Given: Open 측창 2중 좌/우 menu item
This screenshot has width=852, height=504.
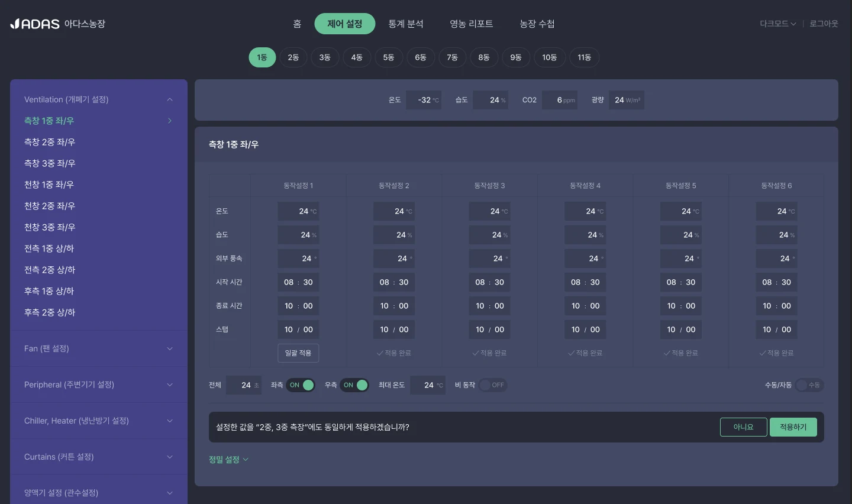Looking at the screenshot, I should click(50, 142).
